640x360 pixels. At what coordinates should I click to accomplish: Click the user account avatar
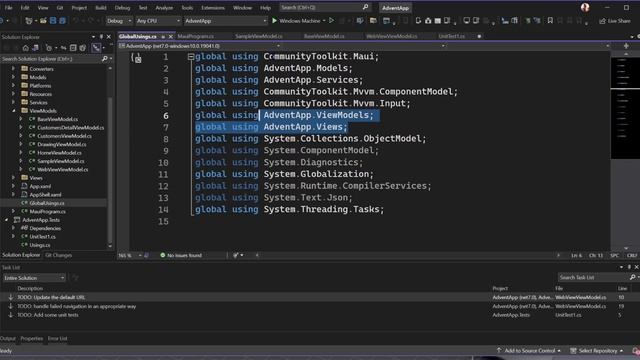585,7
